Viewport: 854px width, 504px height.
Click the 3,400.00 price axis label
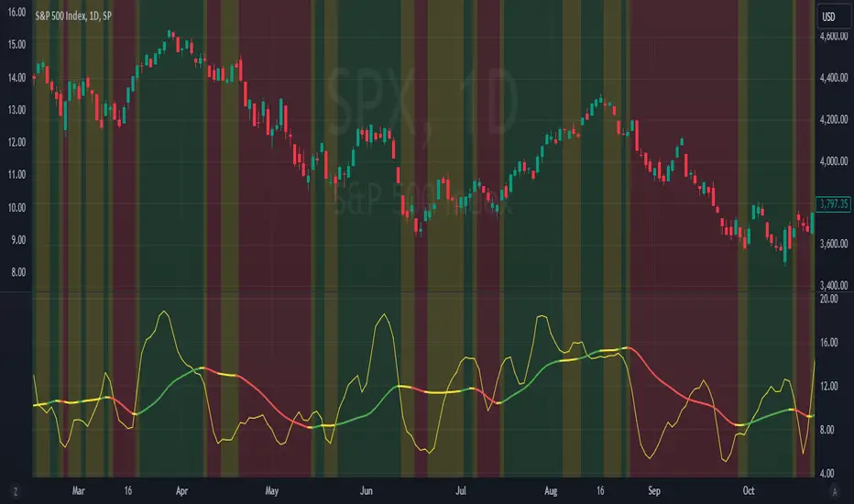(x=833, y=285)
